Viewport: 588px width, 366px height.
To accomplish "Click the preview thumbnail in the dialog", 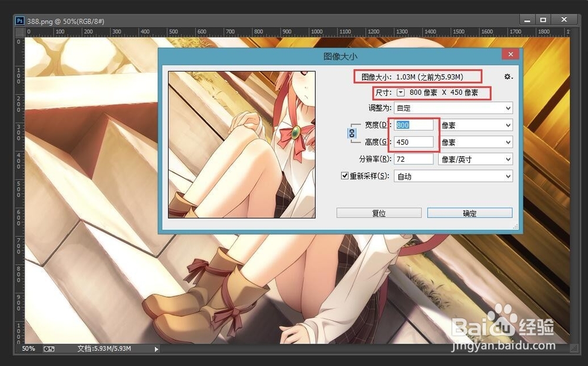I will coord(242,145).
